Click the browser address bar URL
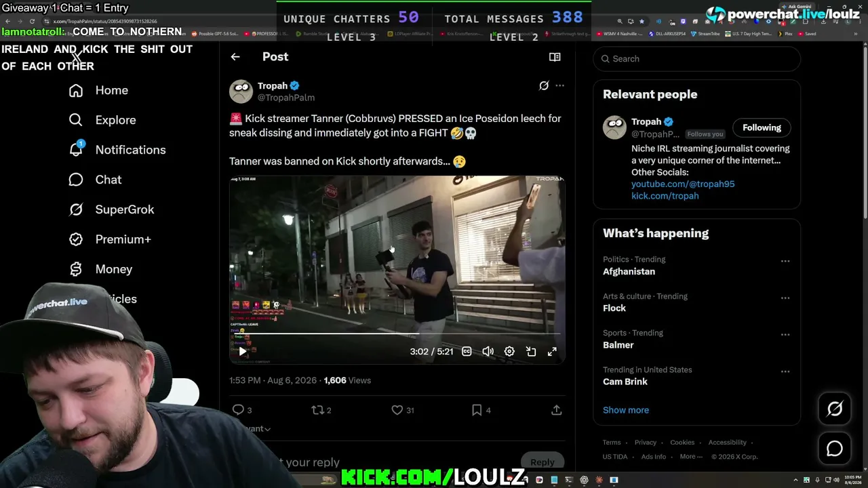The image size is (868, 488). point(105,22)
